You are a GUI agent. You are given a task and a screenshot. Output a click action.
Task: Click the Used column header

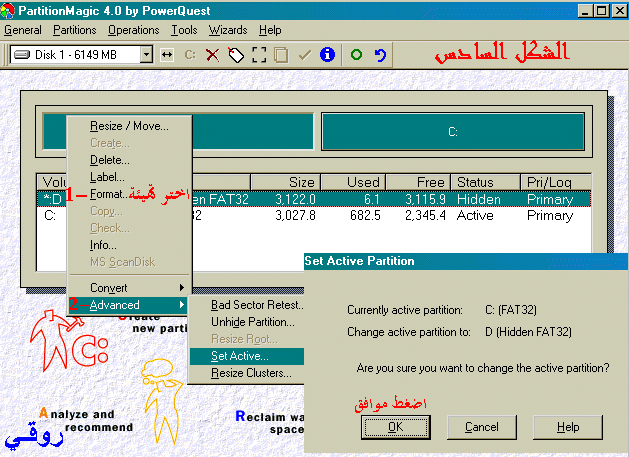point(353,182)
